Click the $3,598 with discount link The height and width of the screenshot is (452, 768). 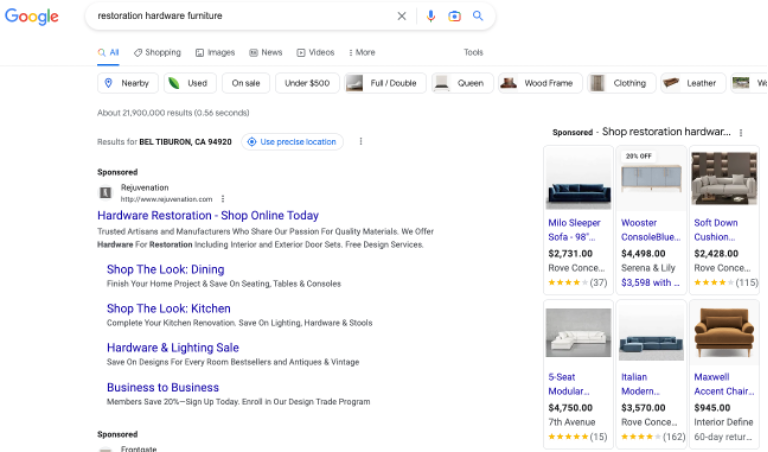click(650, 283)
